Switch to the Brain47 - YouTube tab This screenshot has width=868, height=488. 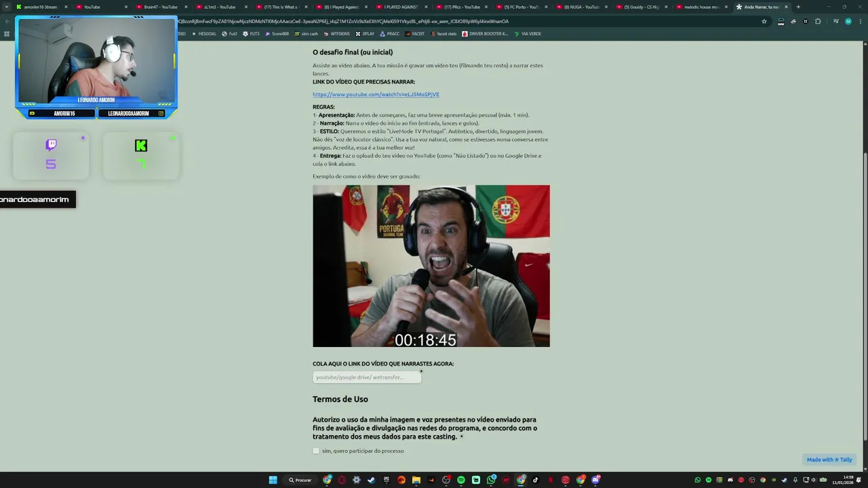pyautogui.click(x=160, y=7)
